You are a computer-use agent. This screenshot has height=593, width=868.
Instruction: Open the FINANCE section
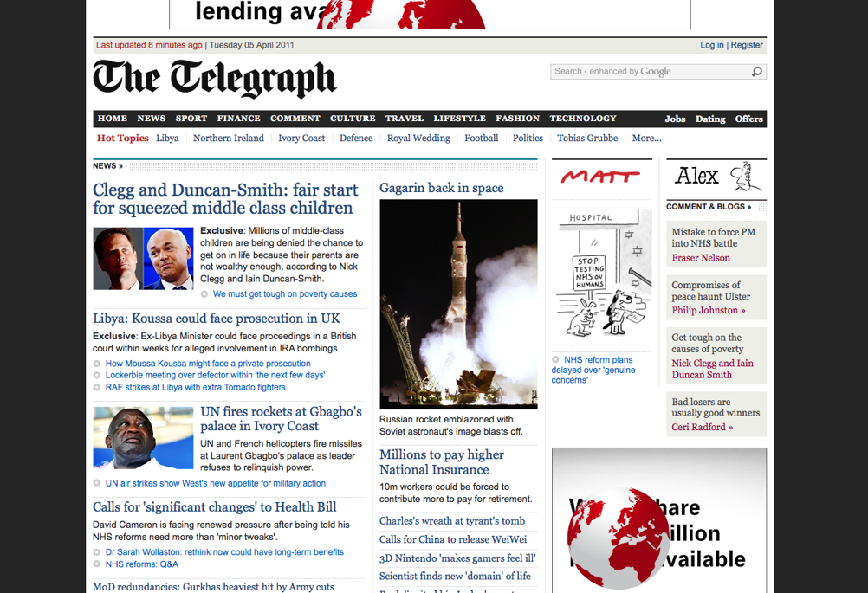(238, 119)
